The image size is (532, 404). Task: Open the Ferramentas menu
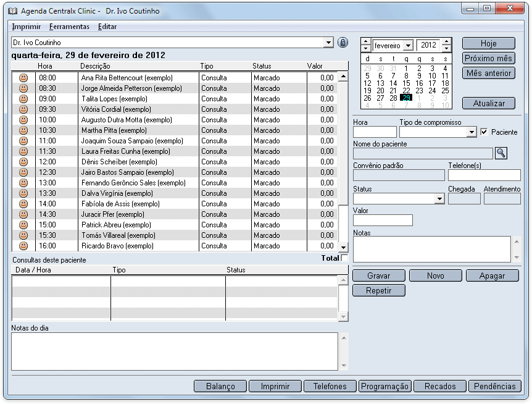(69, 27)
